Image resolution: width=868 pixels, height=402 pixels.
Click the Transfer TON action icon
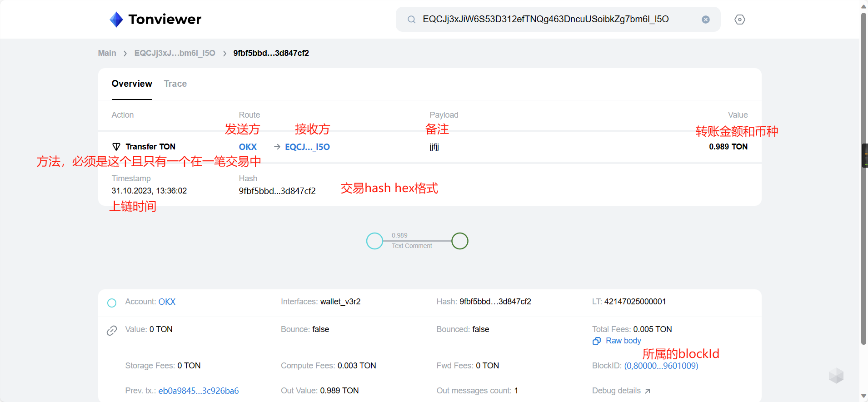(x=116, y=147)
